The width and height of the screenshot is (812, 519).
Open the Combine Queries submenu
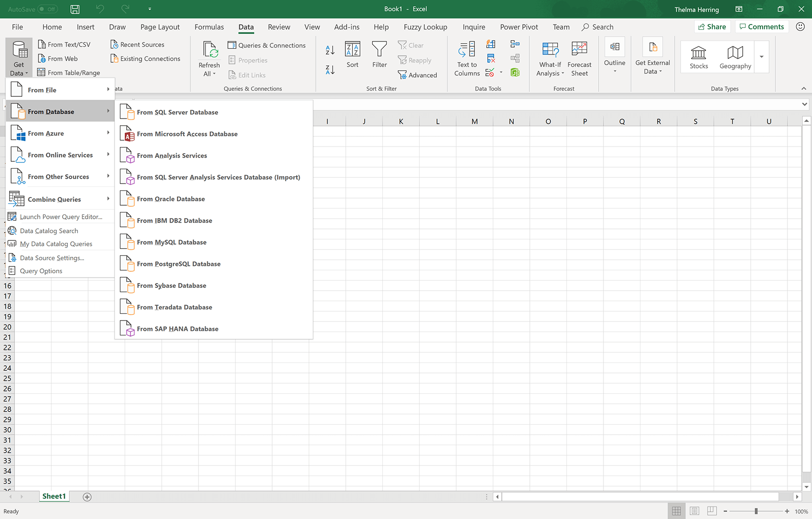tap(61, 199)
